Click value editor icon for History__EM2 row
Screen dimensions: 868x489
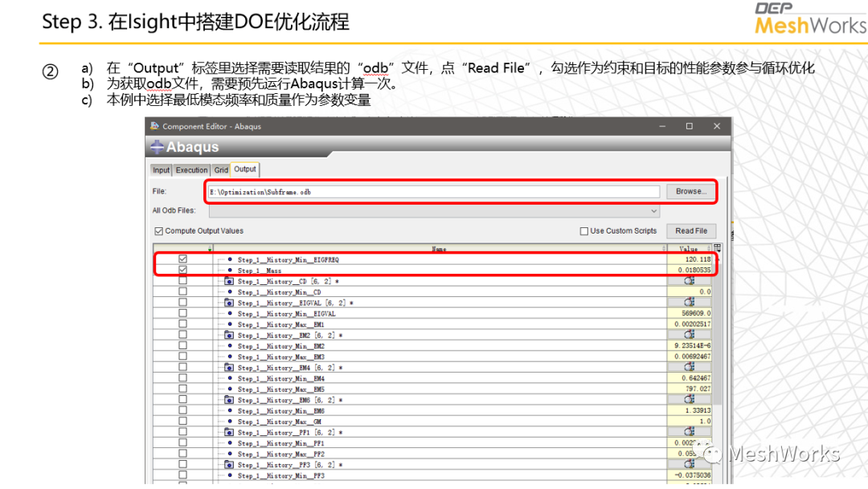pos(690,335)
